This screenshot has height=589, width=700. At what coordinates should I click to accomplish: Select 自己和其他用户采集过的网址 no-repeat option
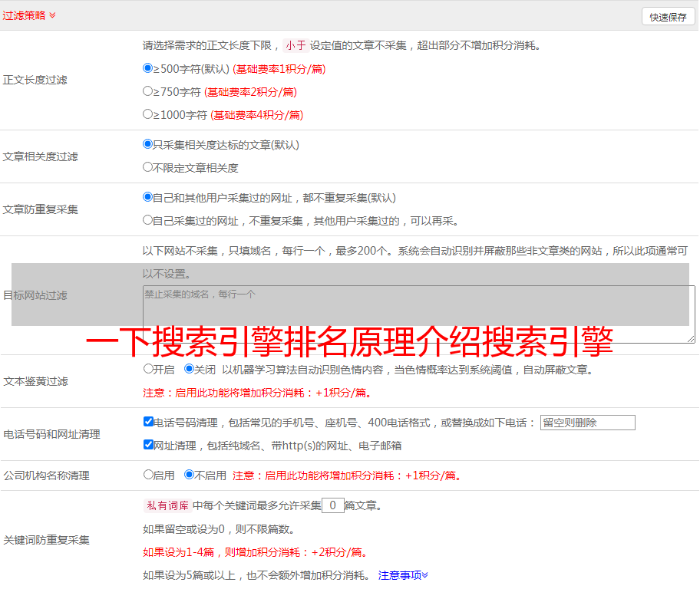(148, 197)
